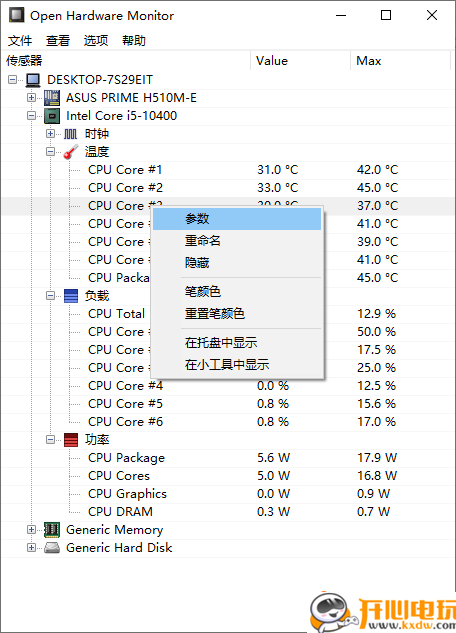Click the blue 负载 load icon
456x633 pixels.
[71, 296]
